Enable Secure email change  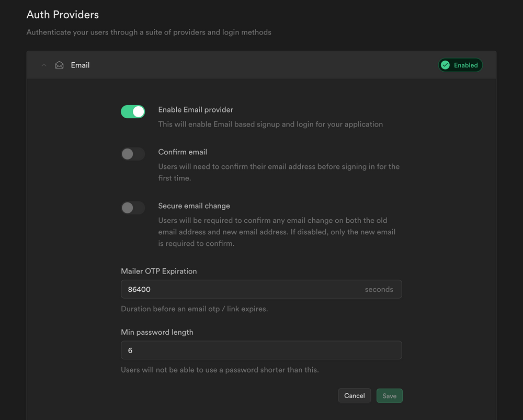click(x=133, y=208)
